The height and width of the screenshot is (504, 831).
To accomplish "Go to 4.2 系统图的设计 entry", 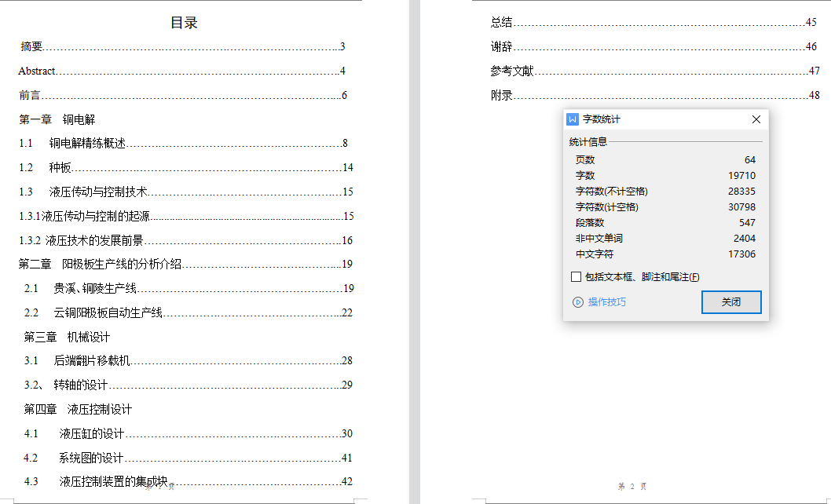I will [x=90, y=458].
